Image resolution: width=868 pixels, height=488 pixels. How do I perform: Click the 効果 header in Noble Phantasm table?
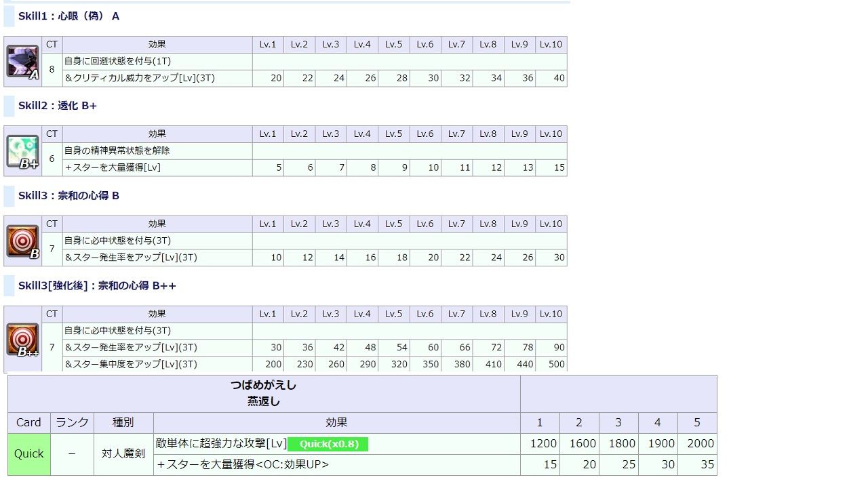tap(336, 422)
